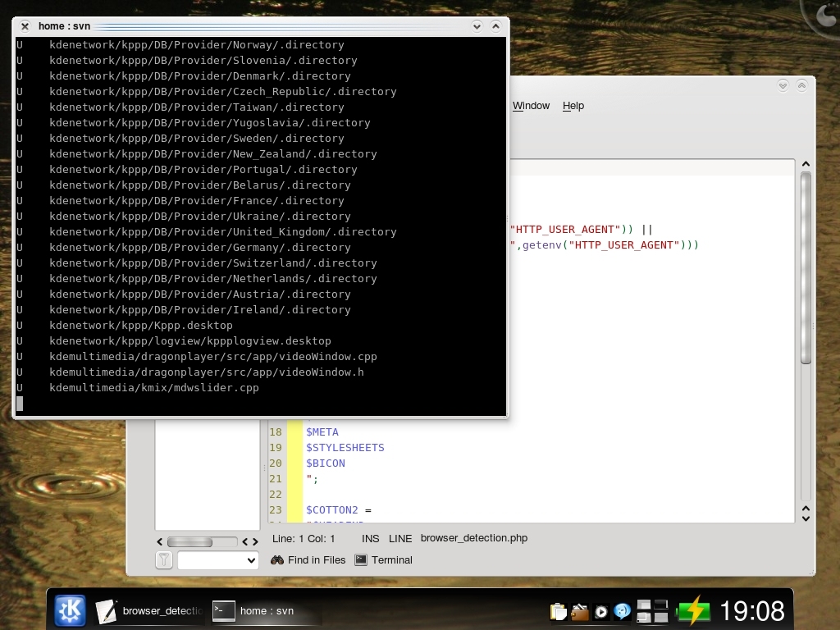Click line number 23 in the editor

click(x=276, y=510)
